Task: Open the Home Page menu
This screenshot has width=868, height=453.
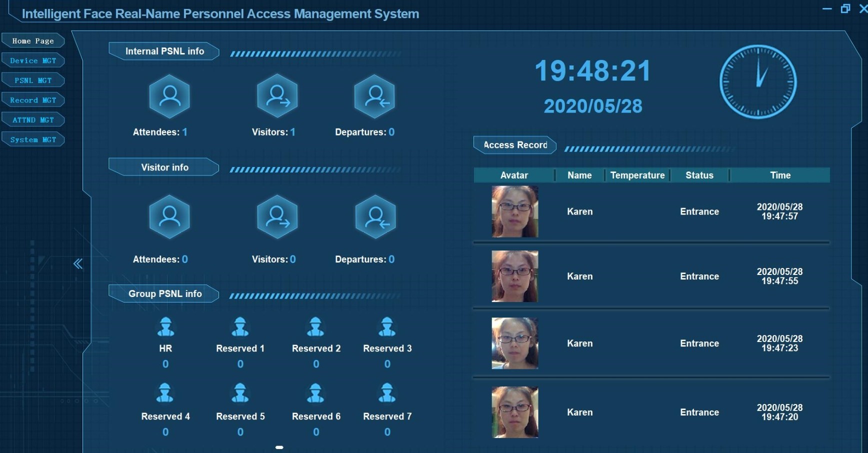Action: [x=33, y=40]
